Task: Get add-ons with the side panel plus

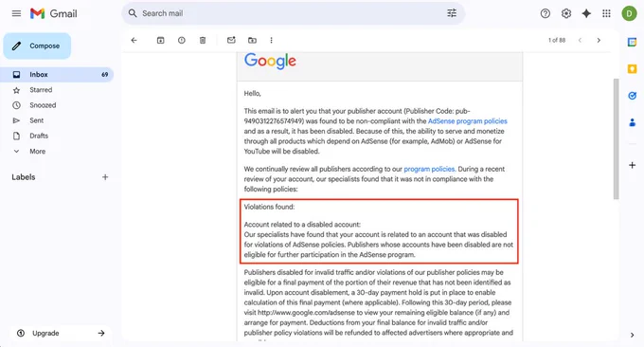Action: 632,165
